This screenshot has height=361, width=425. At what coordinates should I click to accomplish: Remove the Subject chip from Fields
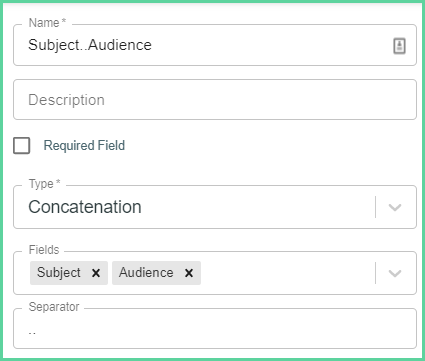tap(96, 273)
